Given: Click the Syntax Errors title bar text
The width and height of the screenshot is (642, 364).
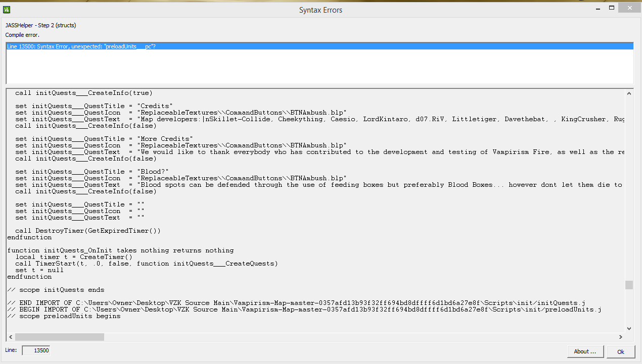Looking at the screenshot, I should [320, 10].
